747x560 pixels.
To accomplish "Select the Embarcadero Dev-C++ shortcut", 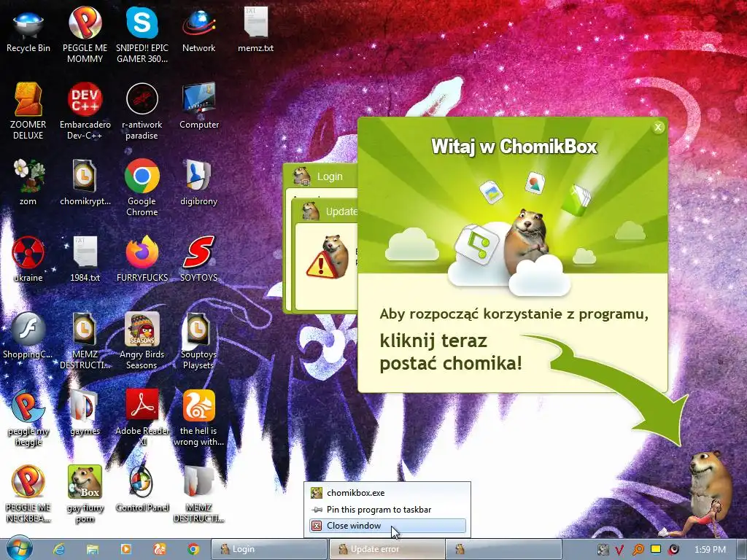I will 85,112.
